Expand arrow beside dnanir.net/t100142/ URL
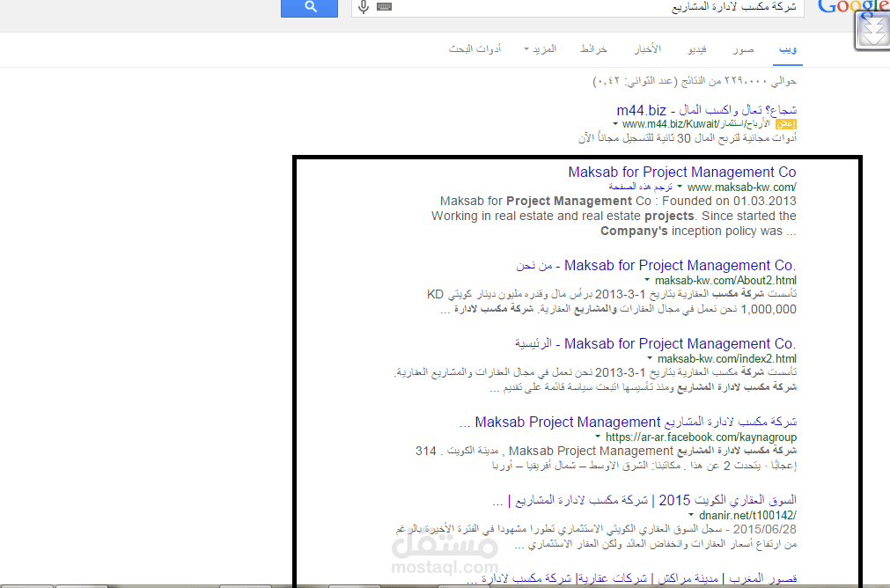The image size is (890, 588). [x=691, y=515]
